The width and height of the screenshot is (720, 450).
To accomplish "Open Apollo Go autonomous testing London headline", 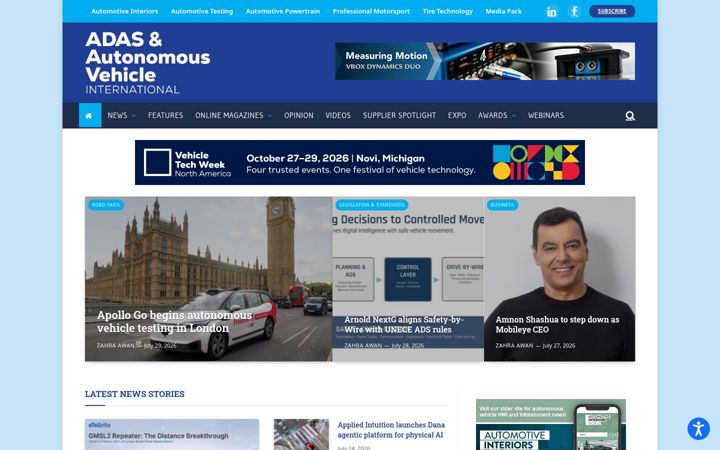I will [x=174, y=321].
